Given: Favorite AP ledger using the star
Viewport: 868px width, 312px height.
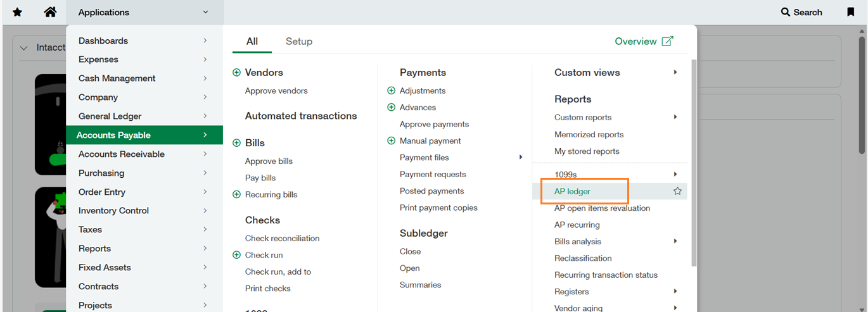Looking at the screenshot, I should tap(677, 191).
